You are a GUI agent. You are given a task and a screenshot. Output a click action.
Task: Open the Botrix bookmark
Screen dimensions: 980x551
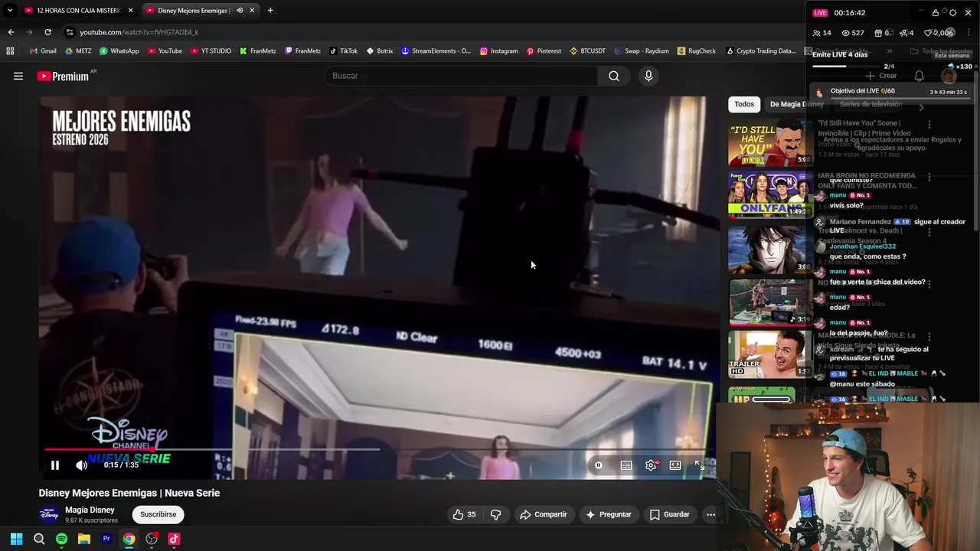pos(380,51)
